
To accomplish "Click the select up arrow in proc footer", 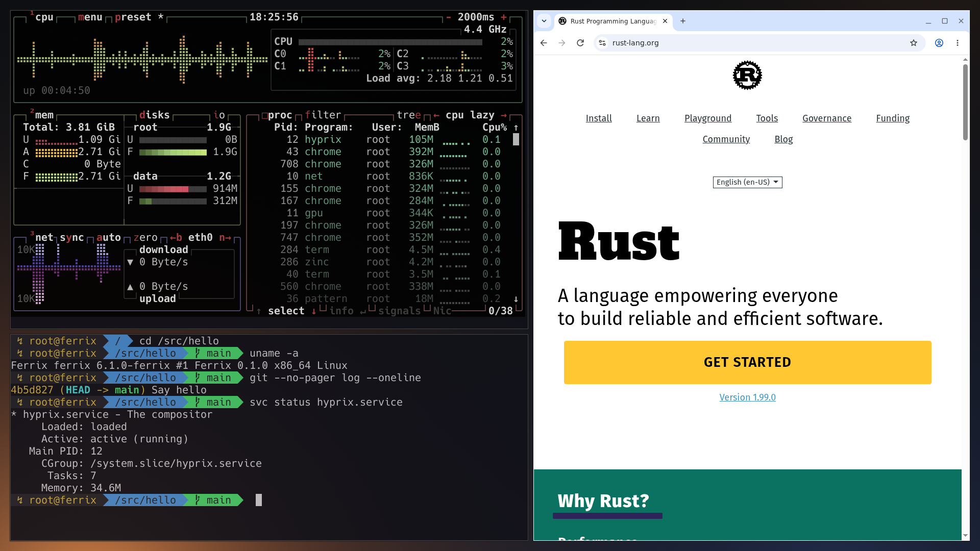I will pyautogui.click(x=259, y=311).
